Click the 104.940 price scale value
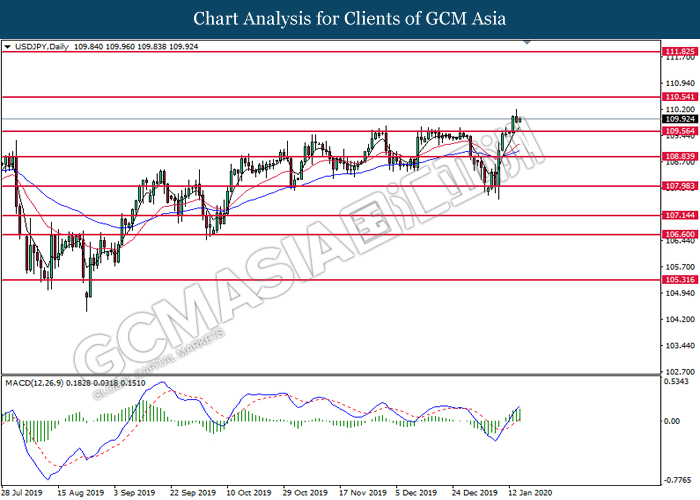The height and width of the screenshot is (500, 700). (680, 293)
